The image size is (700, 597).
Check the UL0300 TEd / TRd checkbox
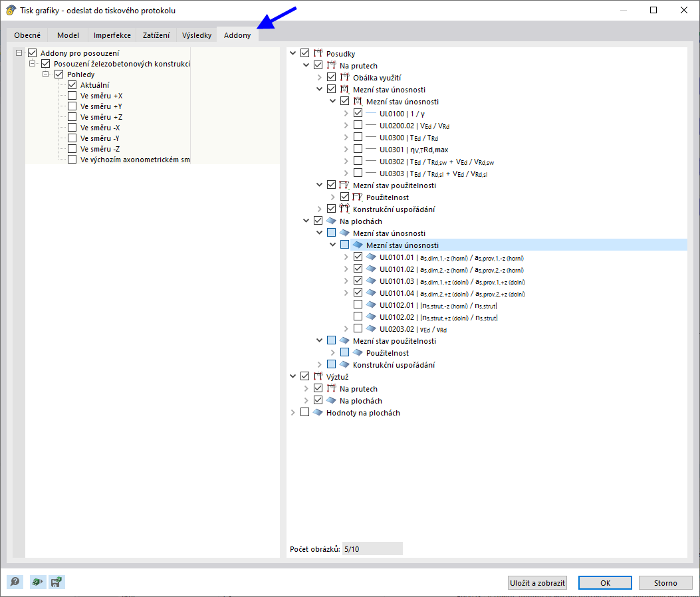pyautogui.click(x=358, y=137)
